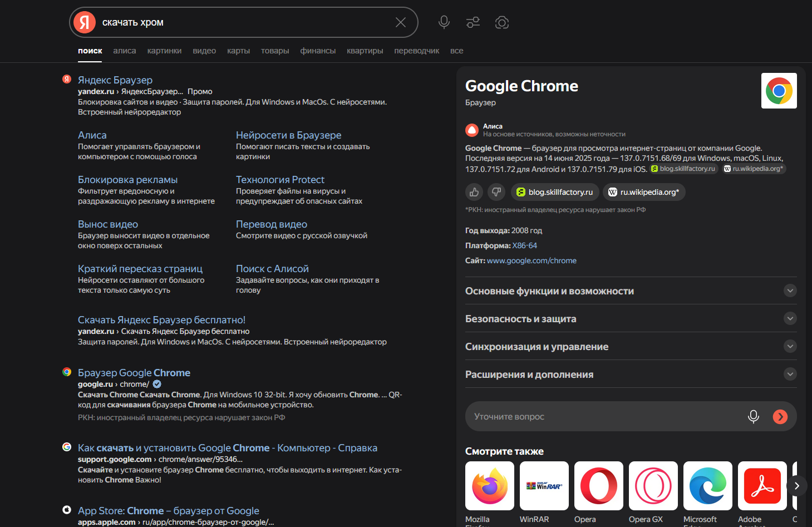812x527 pixels.
Task: Click the verified badge next to google.ru
Action: [157, 384]
